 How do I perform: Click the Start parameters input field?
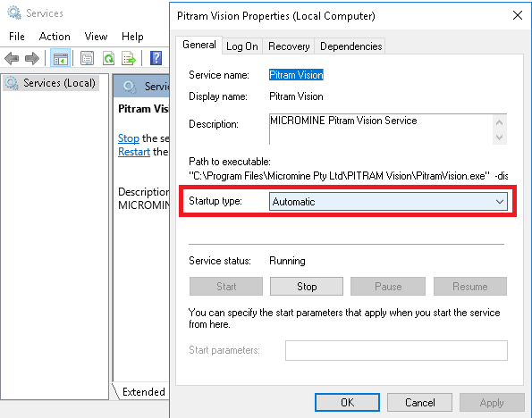pyautogui.click(x=396, y=350)
